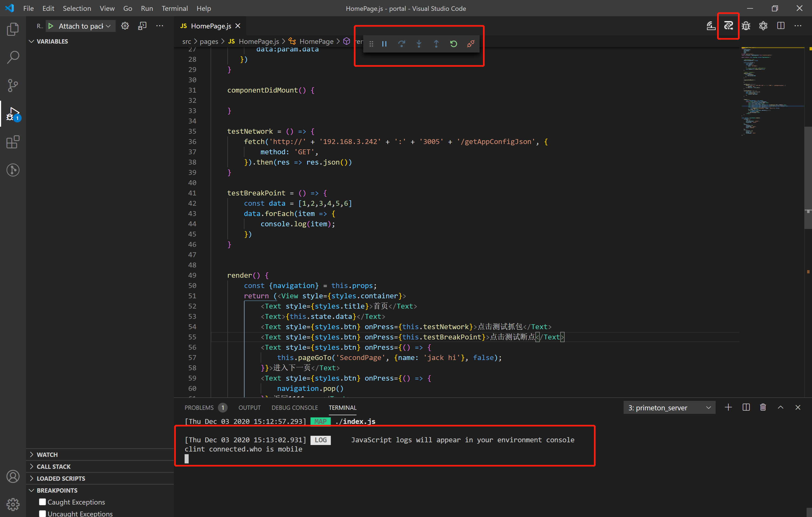Open the primeton_server terminal dropdown
This screenshot has height=517, width=812.
coord(669,408)
